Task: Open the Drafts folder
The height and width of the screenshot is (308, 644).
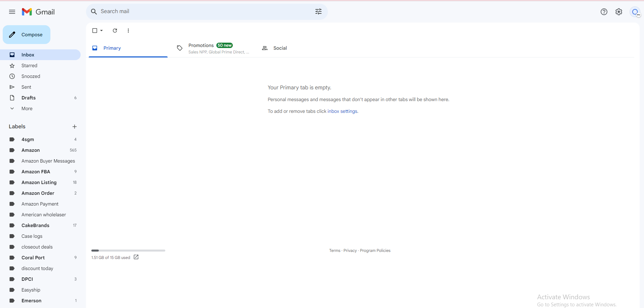Action: (40, 98)
